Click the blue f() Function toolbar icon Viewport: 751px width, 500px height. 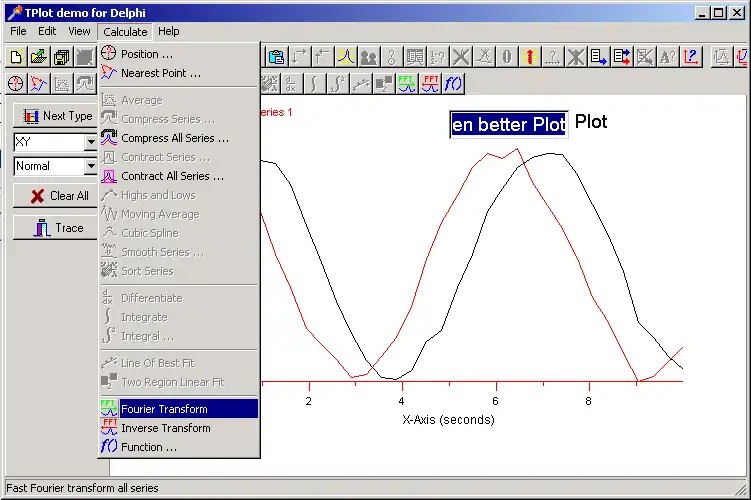(x=453, y=84)
